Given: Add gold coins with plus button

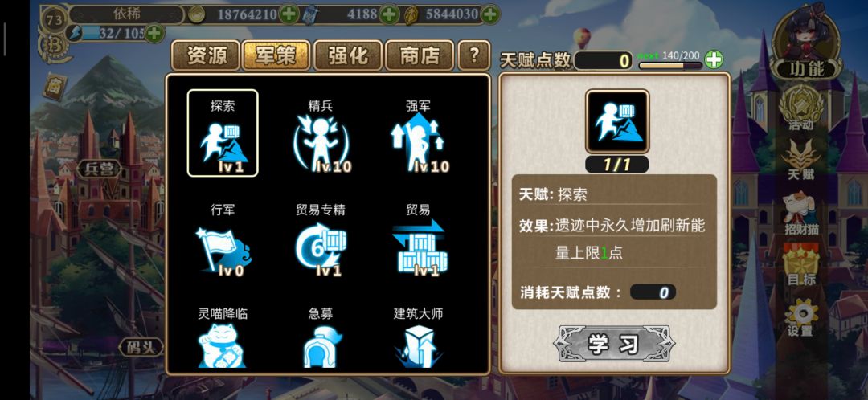Looking at the screenshot, I should 289,14.
